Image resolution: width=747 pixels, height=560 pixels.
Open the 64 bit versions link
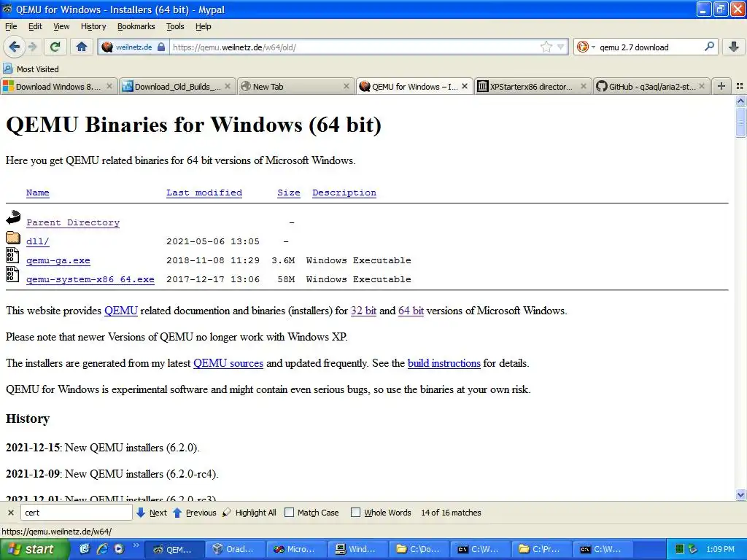click(411, 311)
